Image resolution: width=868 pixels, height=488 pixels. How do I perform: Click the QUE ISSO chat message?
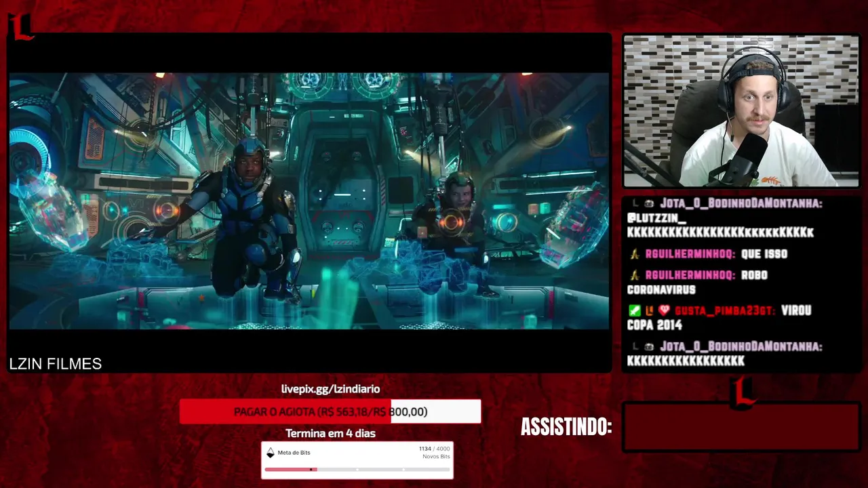coord(764,254)
